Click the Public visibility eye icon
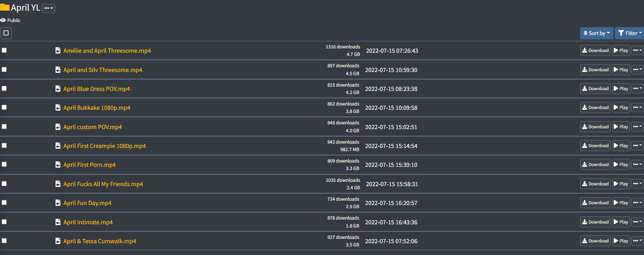 [3, 20]
